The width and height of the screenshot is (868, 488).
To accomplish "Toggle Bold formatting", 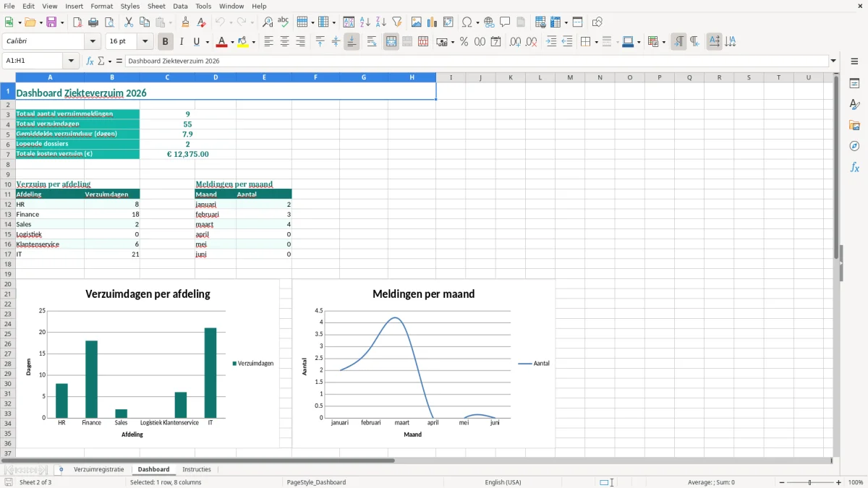I will click(166, 42).
